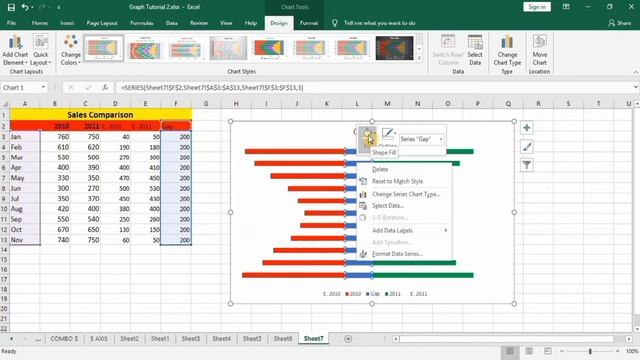The height and width of the screenshot is (360, 640).
Task: Click the Gap legend entry
Action: tap(373, 294)
